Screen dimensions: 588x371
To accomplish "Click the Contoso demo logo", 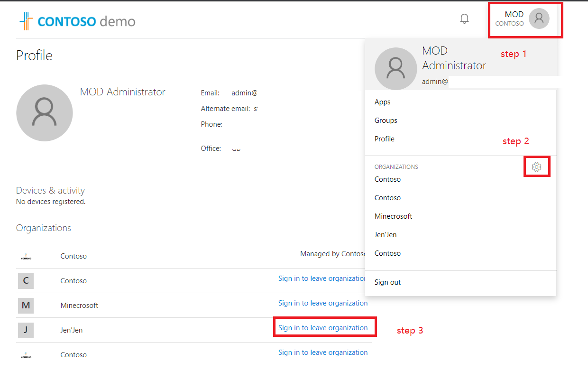I will pos(77,21).
